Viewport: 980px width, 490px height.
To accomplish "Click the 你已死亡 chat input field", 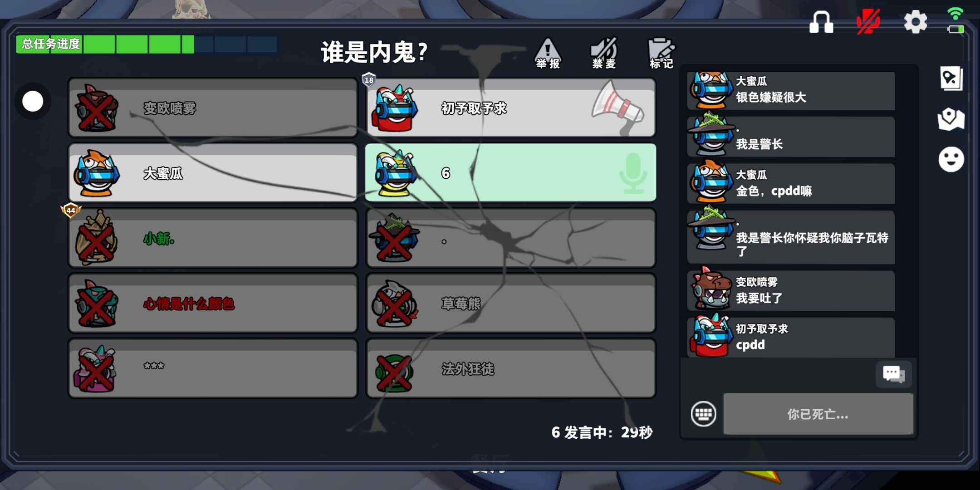I will click(x=818, y=414).
